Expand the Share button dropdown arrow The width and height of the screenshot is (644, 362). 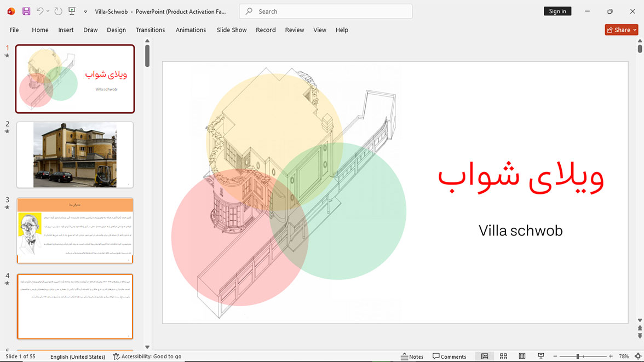click(x=635, y=30)
